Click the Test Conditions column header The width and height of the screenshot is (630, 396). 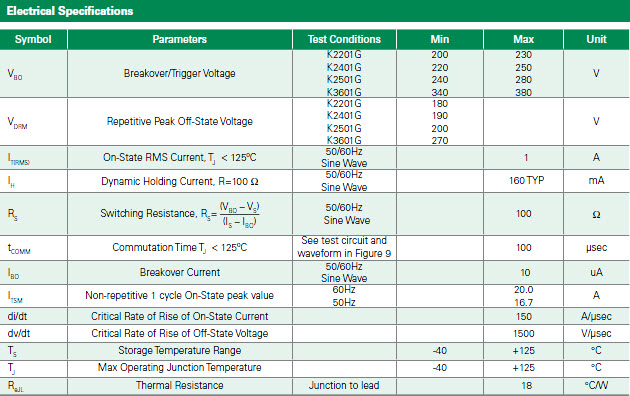coord(344,39)
